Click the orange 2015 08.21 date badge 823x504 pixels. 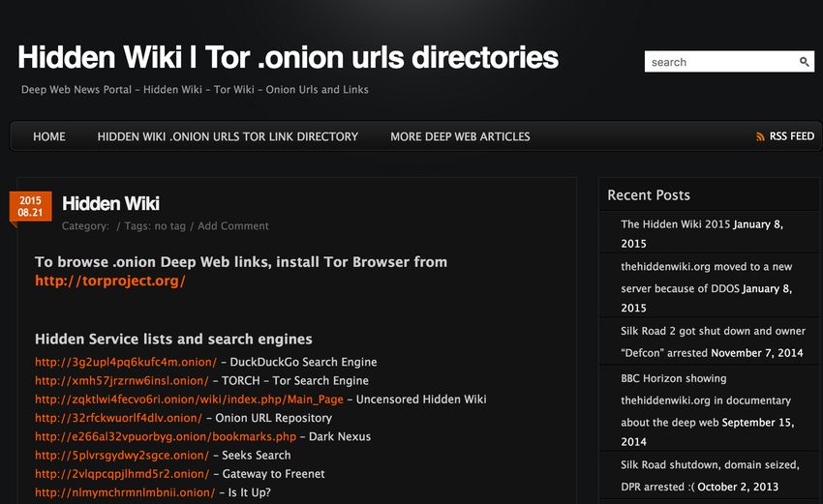tap(30, 207)
